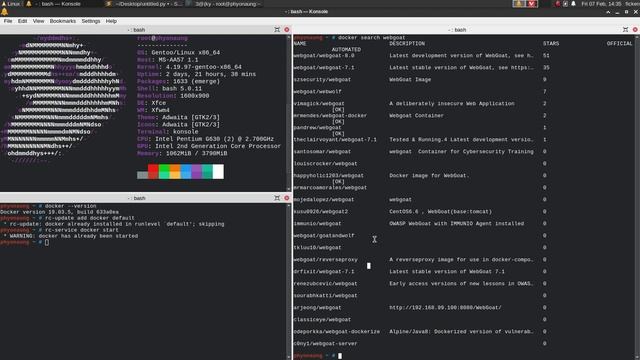This screenshot has width=640, height=360.
Task: Close the docker version bash pane
Action: pyautogui.click(x=287, y=198)
